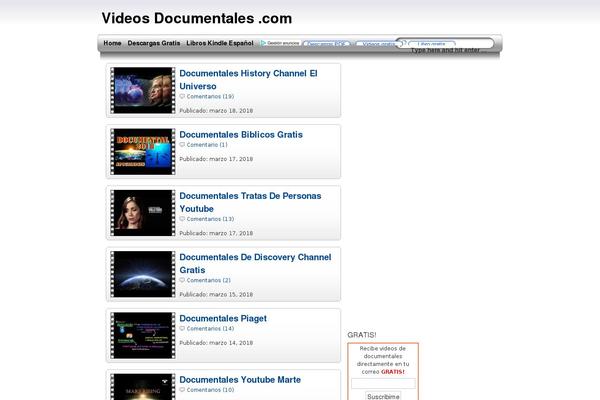The width and height of the screenshot is (600, 400).
Task: Open Documentales History Channel El Universo
Action: click(x=248, y=80)
